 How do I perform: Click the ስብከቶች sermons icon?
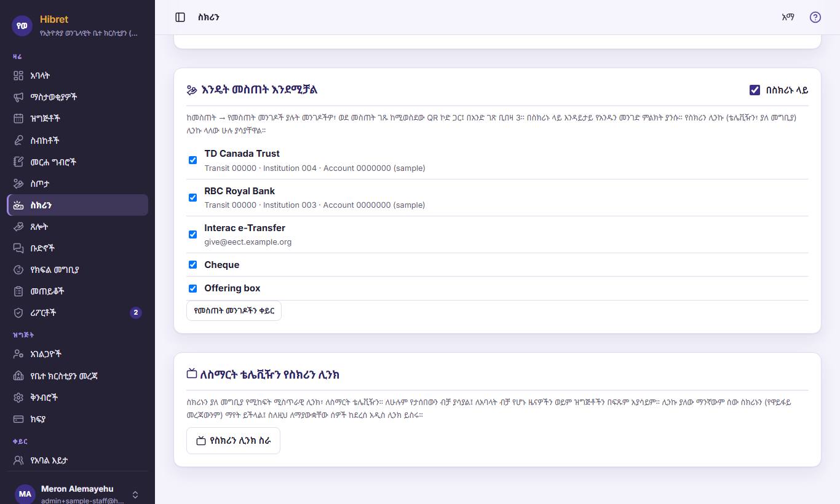(18, 140)
